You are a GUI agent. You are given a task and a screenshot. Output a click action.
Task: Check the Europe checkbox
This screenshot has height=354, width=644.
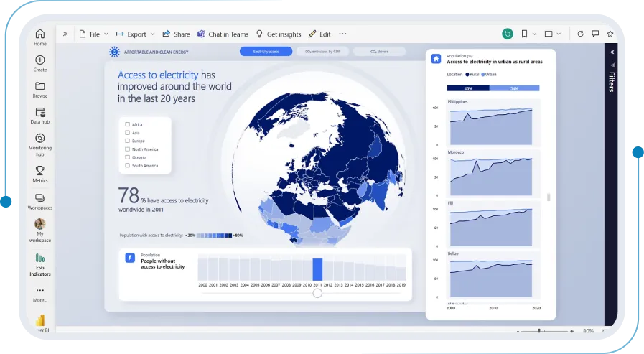coord(127,141)
